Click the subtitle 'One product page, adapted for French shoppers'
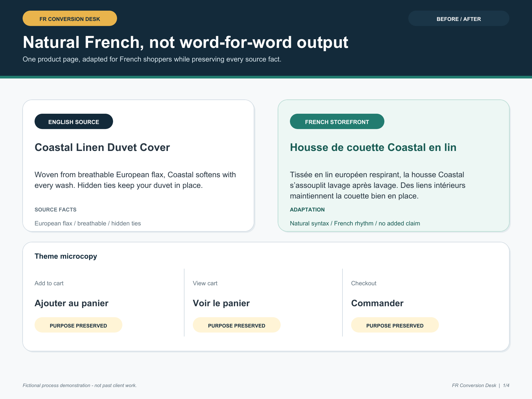Image resolution: width=532 pixels, height=399 pixels. [152, 59]
